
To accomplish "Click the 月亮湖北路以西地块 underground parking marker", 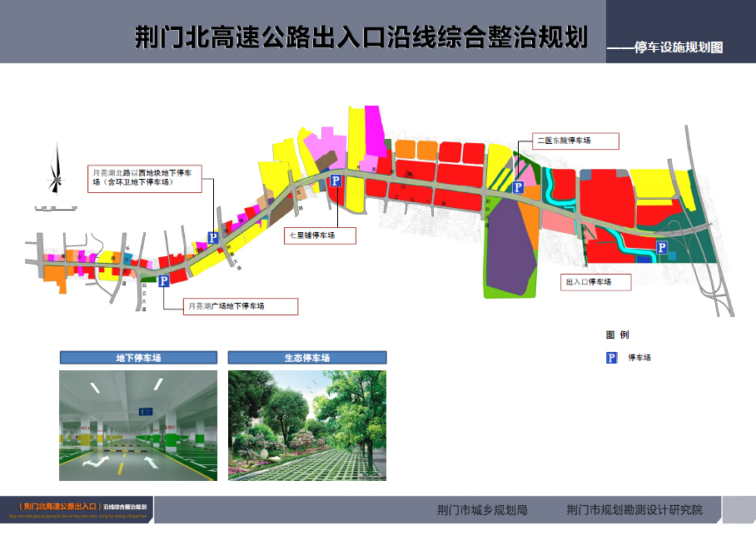I will pyautogui.click(x=212, y=238).
